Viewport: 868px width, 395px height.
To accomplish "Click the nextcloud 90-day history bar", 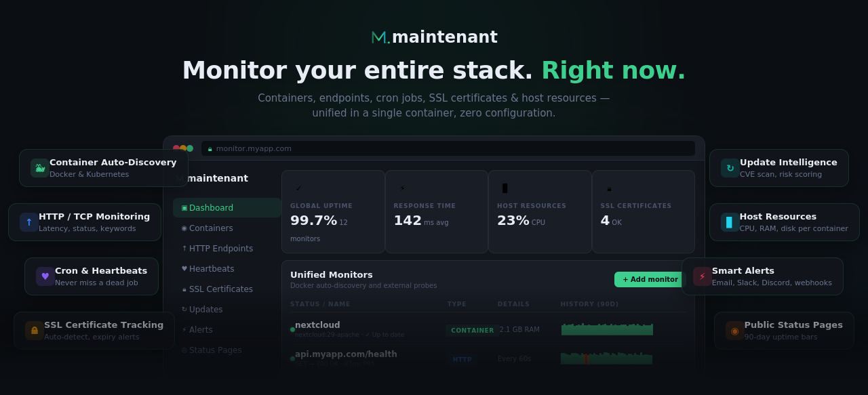I will point(606,329).
